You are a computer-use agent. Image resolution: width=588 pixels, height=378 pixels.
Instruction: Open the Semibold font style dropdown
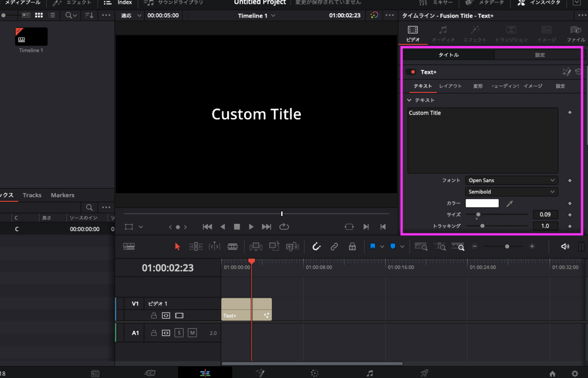coord(511,192)
